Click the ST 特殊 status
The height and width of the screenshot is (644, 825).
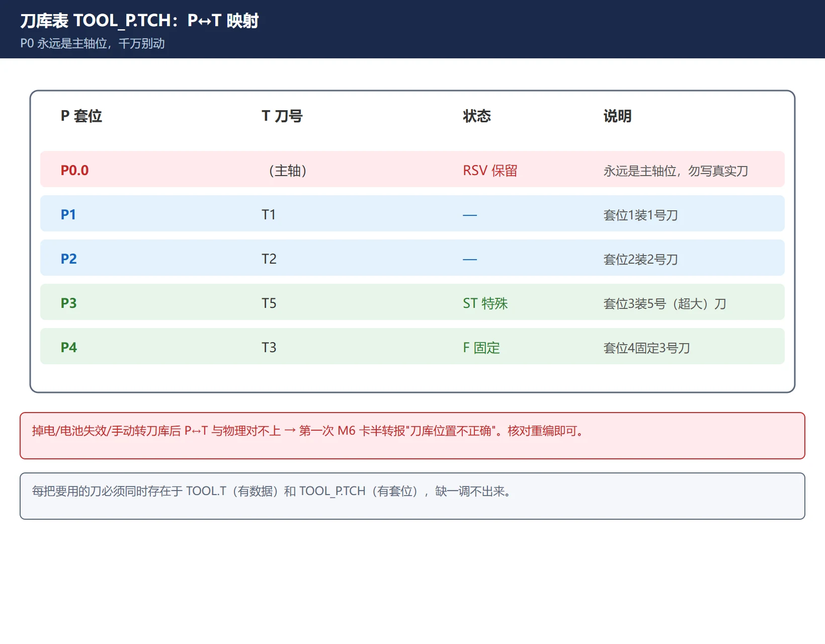click(485, 303)
